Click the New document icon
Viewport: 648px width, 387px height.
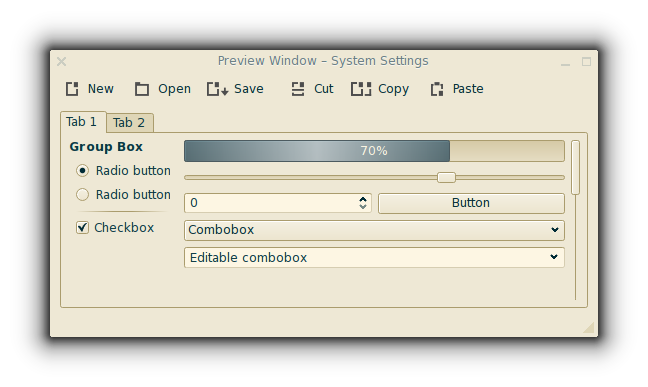tap(72, 89)
